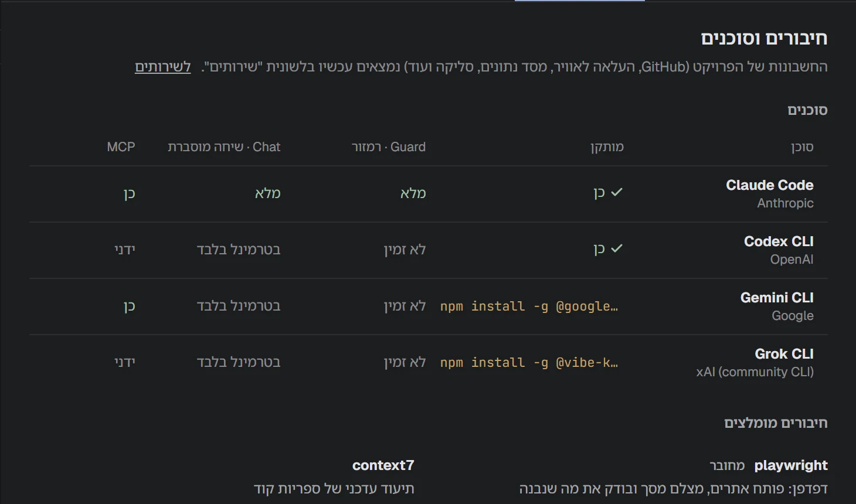Click the Guard value מלא for Claude Code
Viewport: 856px width, 504px height.
coord(413,193)
